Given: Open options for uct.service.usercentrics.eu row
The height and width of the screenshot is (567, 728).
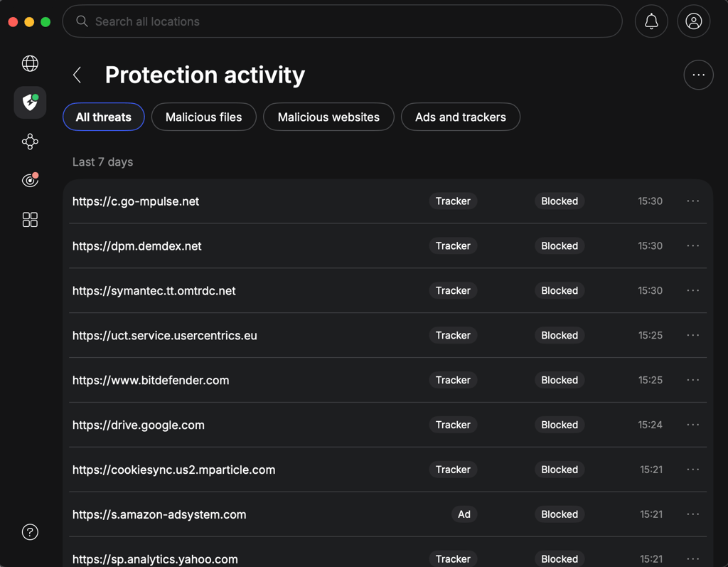Looking at the screenshot, I should coord(692,335).
